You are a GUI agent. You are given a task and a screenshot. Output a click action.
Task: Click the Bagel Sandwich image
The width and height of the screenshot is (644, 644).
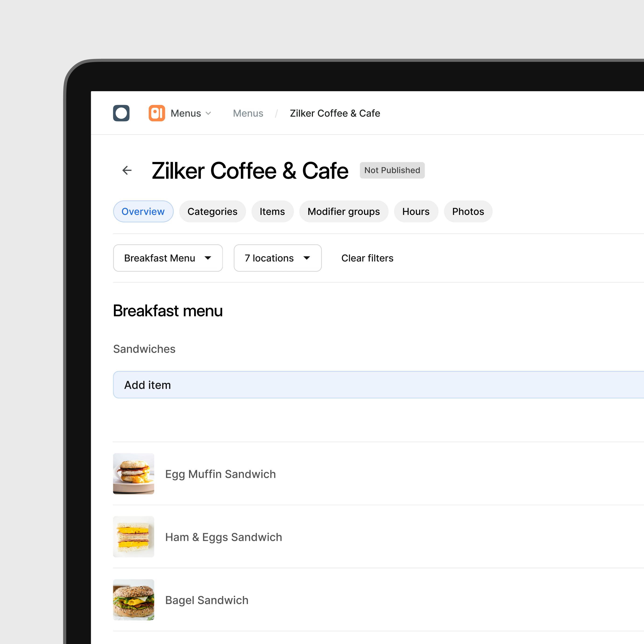click(x=134, y=600)
